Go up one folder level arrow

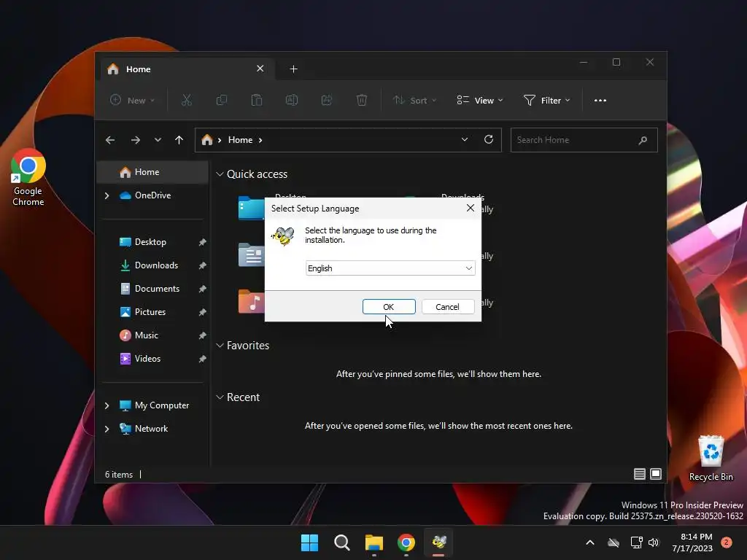click(179, 140)
